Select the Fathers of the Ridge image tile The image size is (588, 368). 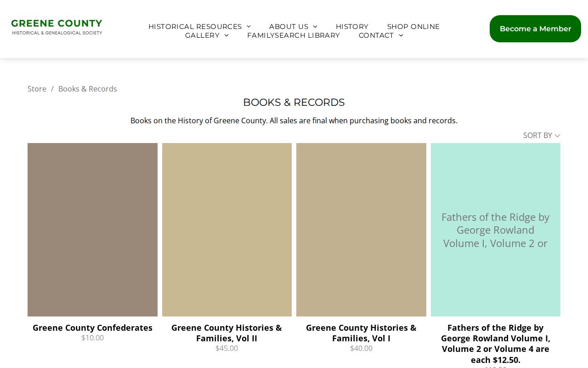[496, 230]
